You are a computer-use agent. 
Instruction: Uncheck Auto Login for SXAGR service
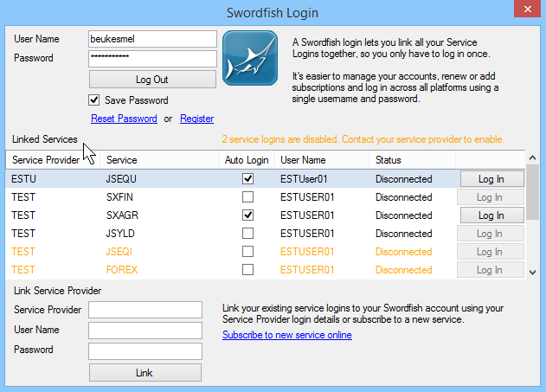(x=248, y=215)
